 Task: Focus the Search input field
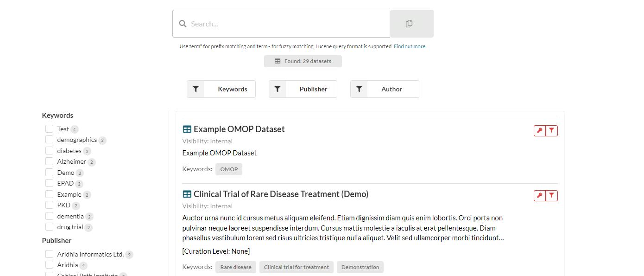[x=281, y=24]
